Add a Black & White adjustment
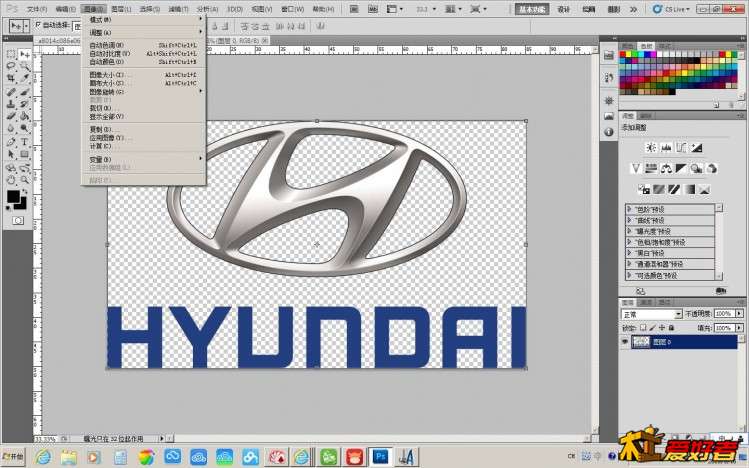This screenshot has width=749, height=468. coord(681,168)
